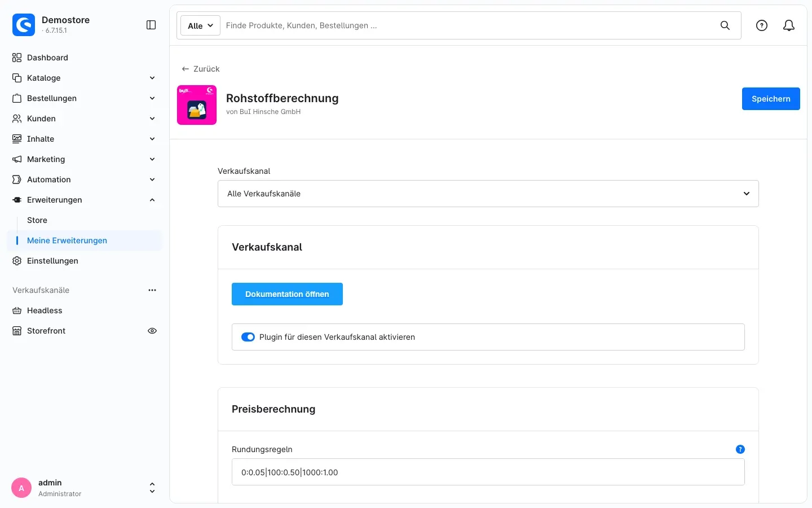Screen dimensions: 812x508
Task: Open Dashboard in the sidebar
Action: click(x=85, y=58)
